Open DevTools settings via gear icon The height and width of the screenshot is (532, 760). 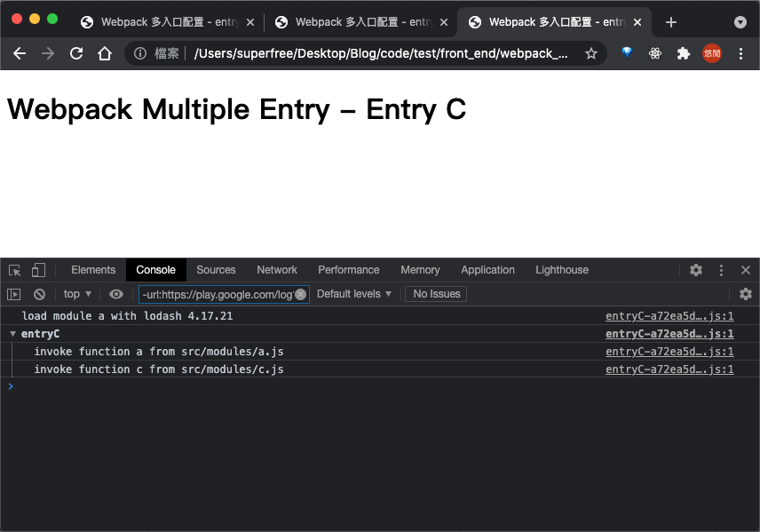[695, 269]
